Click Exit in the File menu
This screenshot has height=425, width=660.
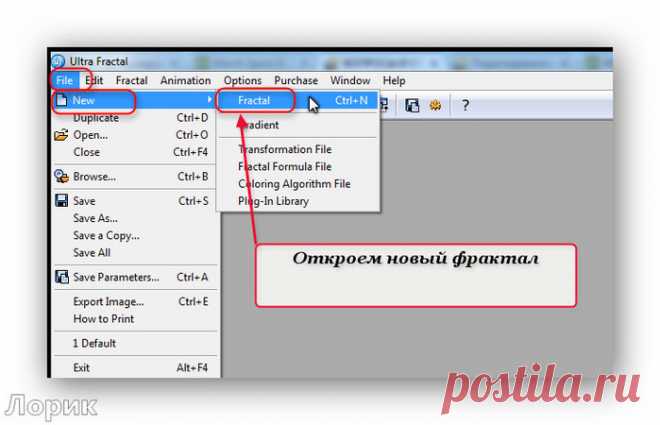click(83, 368)
